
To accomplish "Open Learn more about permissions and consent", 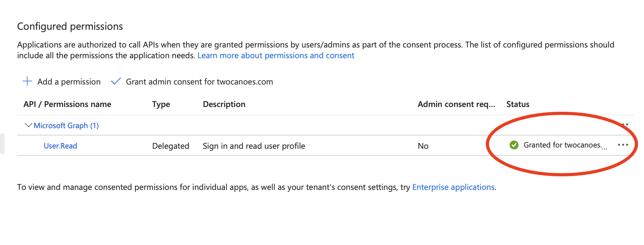I will [x=276, y=55].
